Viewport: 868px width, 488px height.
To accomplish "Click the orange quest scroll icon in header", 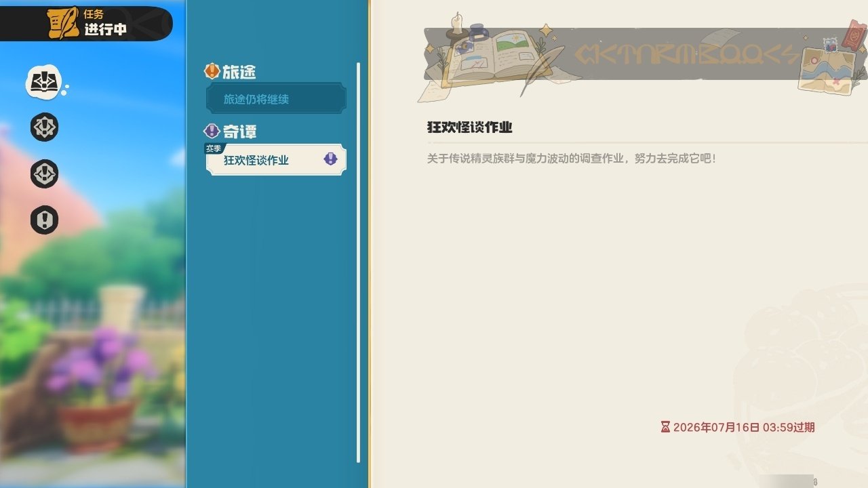I will 63,22.
